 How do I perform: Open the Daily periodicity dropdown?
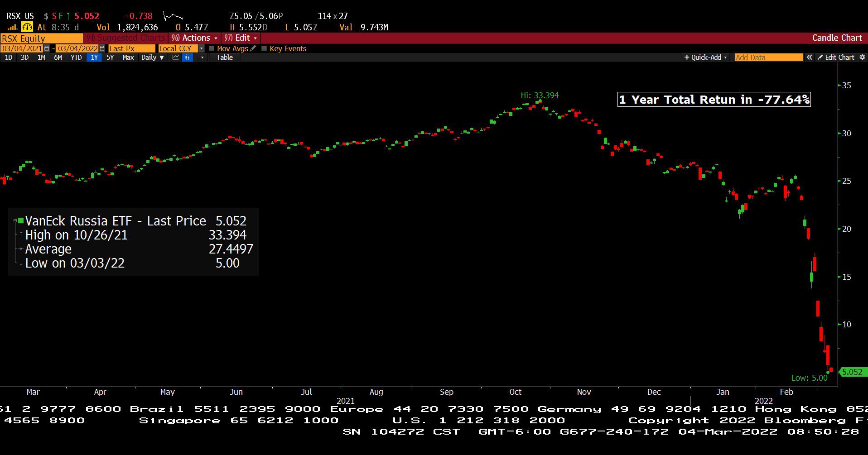tap(152, 57)
